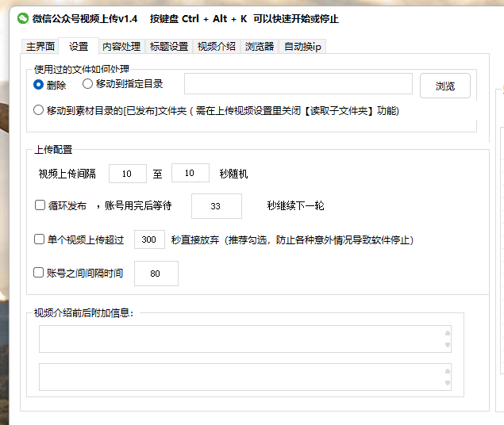Click the 视频上传间隔 label
Image resolution: width=504 pixels, height=425 pixels.
[67, 174]
